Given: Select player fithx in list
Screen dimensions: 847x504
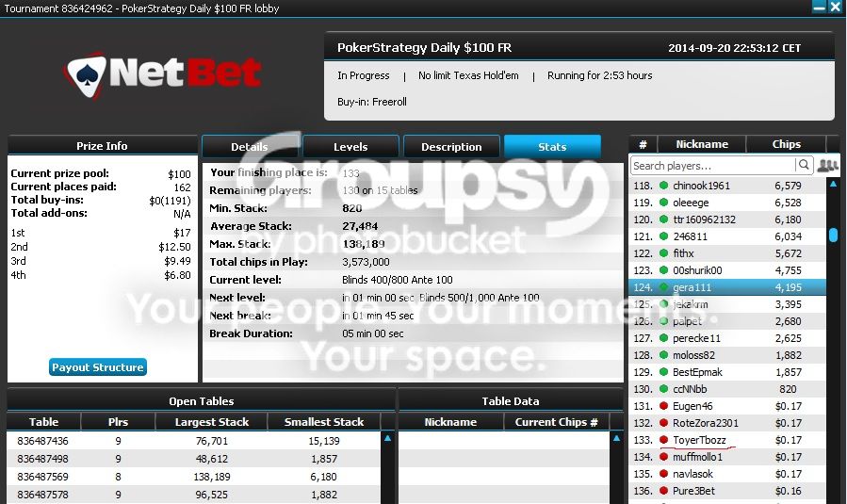Looking at the screenshot, I should point(727,253).
